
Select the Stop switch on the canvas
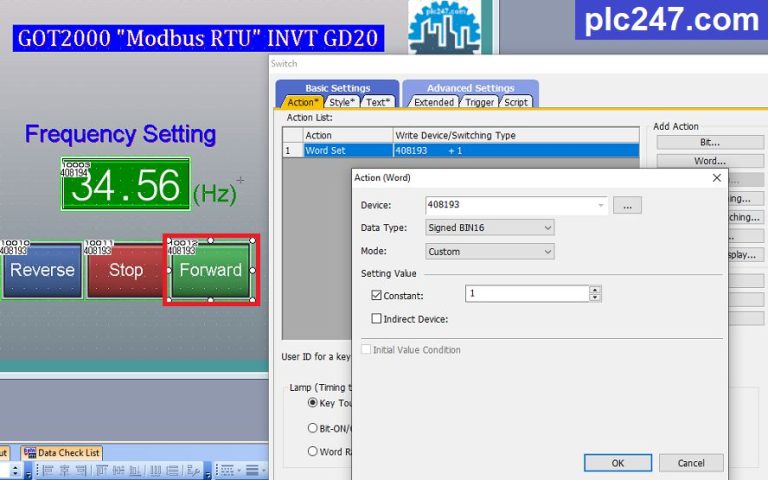(125, 270)
